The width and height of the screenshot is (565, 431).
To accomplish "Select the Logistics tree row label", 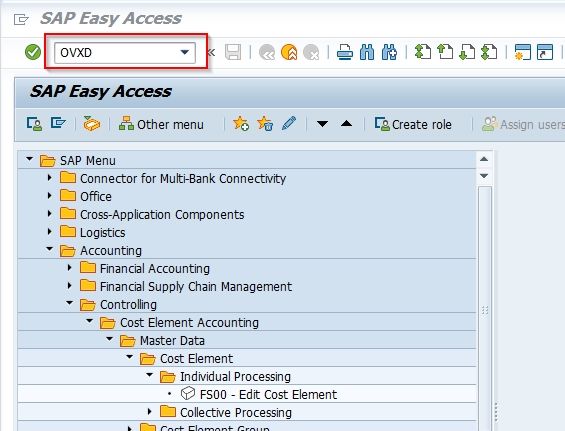I will (x=103, y=232).
